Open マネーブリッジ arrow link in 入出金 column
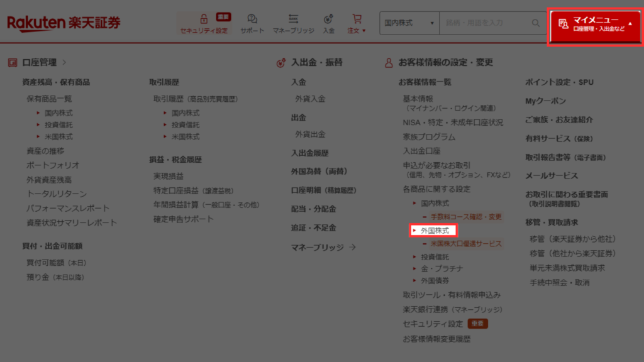 coord(323,247)
